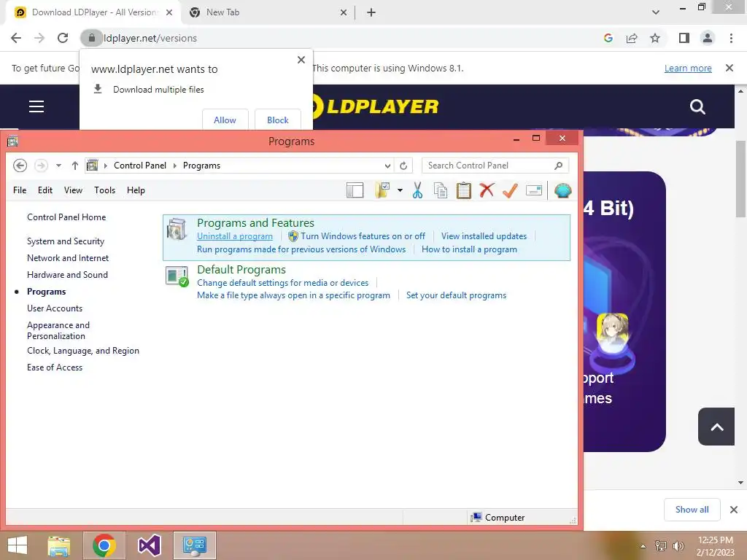Viewport: 747px width, 560px height.
Task: Click the folder options toolbar icon
Action: (382, 190)
